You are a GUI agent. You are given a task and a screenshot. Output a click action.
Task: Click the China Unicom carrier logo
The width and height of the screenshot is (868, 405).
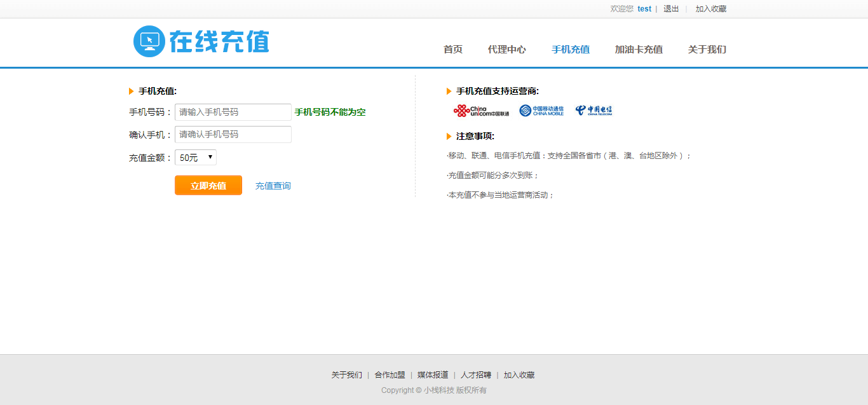pos(481,111)
